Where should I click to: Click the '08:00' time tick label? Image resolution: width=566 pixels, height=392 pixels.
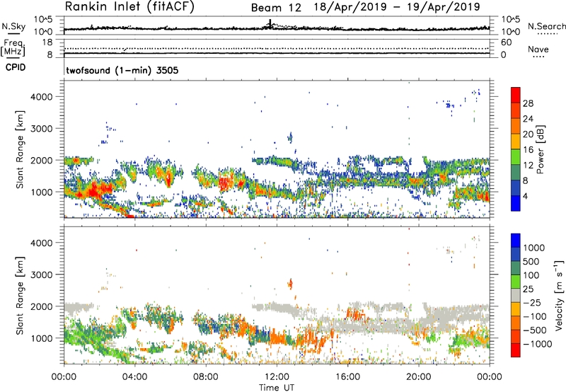(x=205, y=377)
